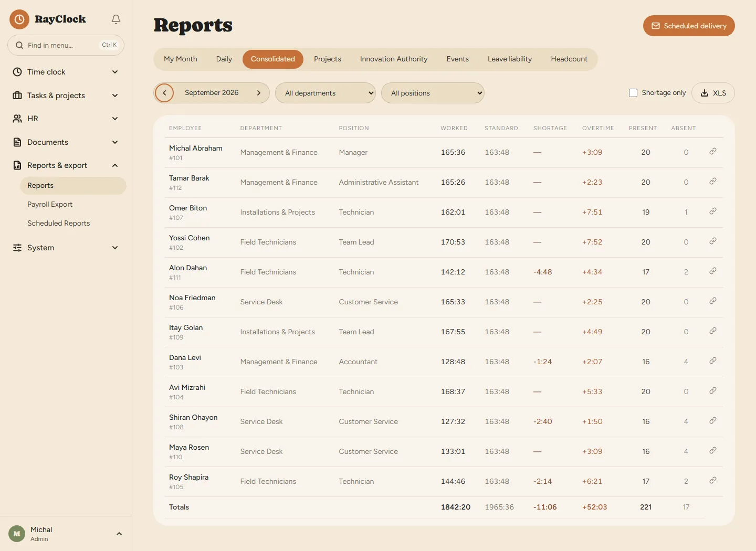The height and width of the screenshot is (551, 756).
Task: Open the All positions dropdown
Action: click(x=433, y=93)
